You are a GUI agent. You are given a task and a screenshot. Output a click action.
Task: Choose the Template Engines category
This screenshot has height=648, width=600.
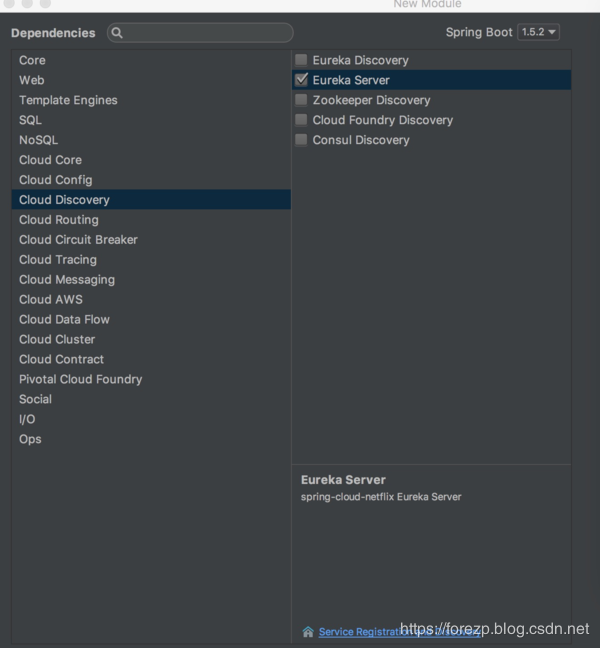click(68, 100)
